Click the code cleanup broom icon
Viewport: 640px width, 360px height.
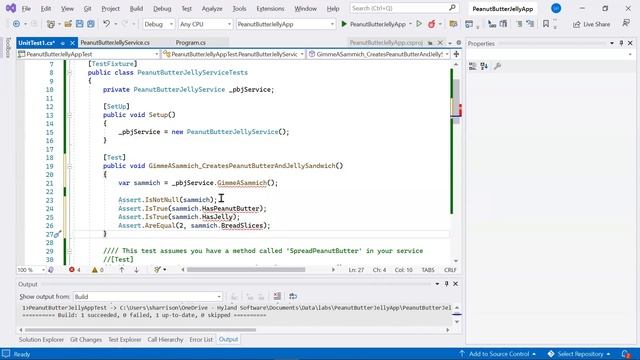point(158,270)
